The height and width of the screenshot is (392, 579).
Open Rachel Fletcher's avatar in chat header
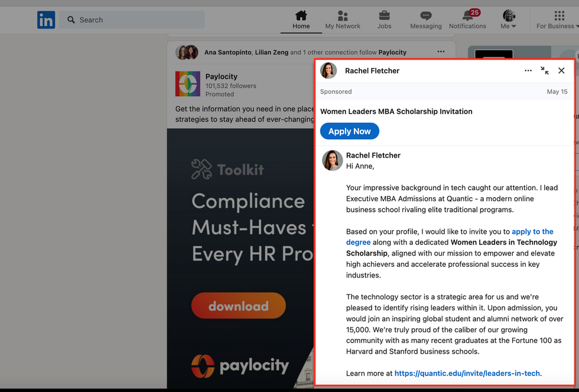tap(328, 71)
